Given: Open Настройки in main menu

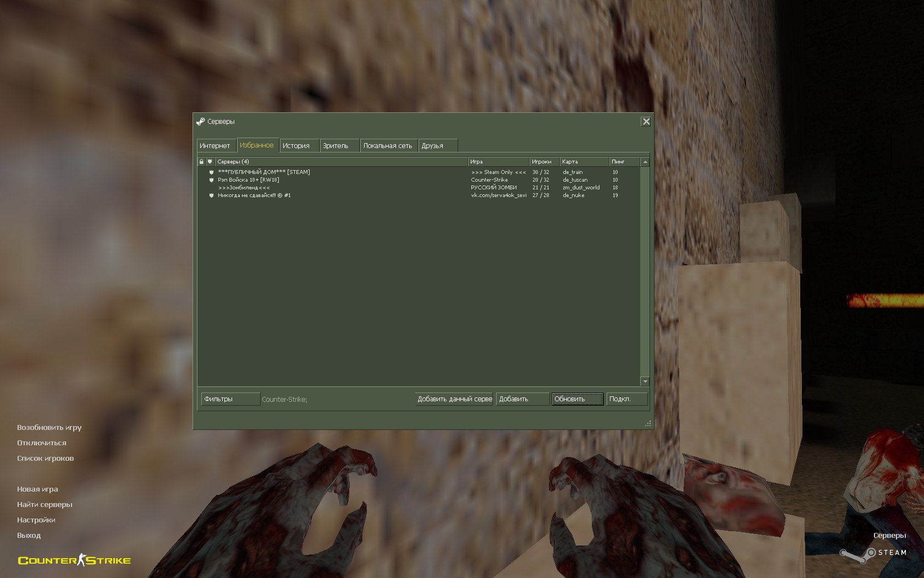Looking at the screenshot, I should pyautogui.click(x=36, y=520).
